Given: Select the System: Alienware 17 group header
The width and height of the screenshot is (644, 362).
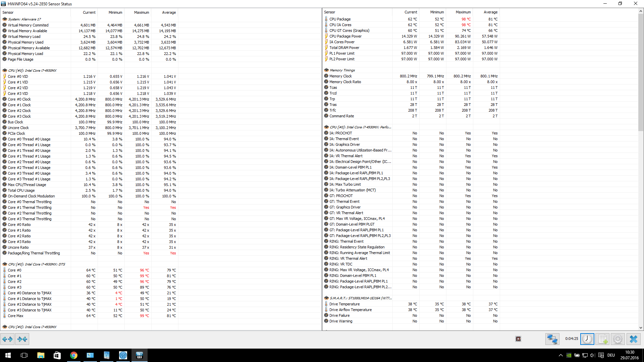Looking at the screenshot, I should pyautogui.click(x=89, y=19).
